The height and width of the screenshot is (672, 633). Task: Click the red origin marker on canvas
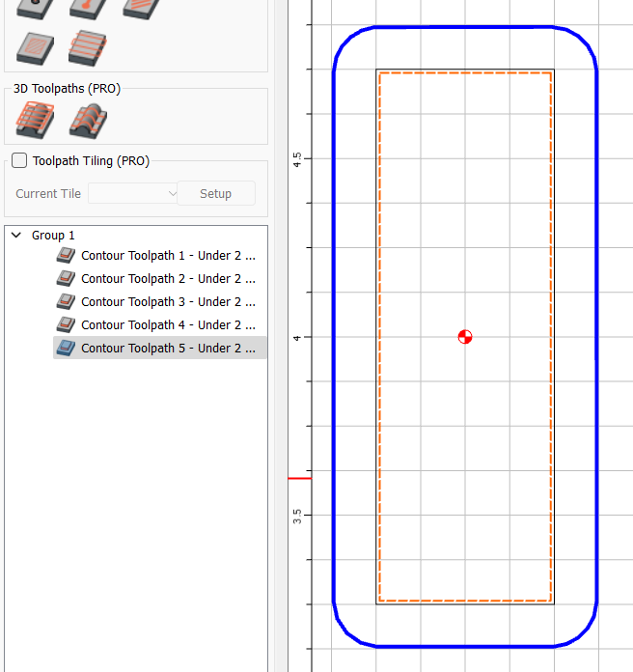465,337
